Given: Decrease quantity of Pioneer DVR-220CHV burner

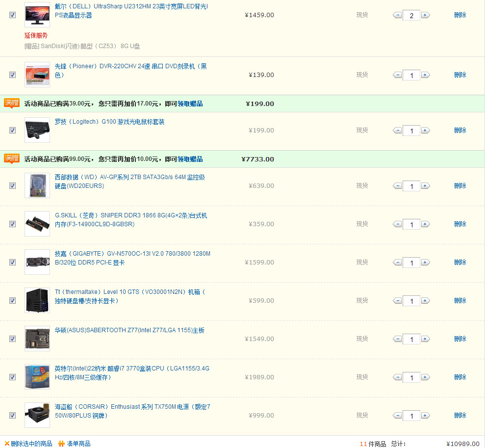Looking at the screenshot, I should 397,75.
